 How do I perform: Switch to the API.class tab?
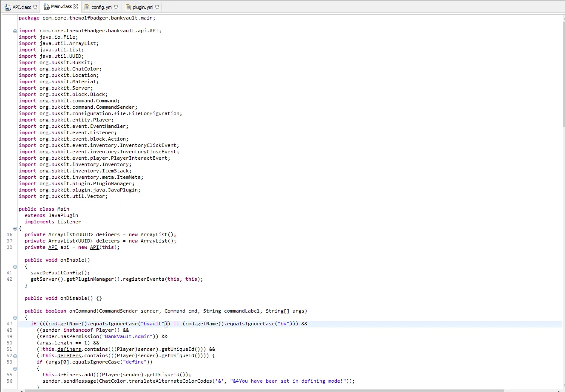22,7
